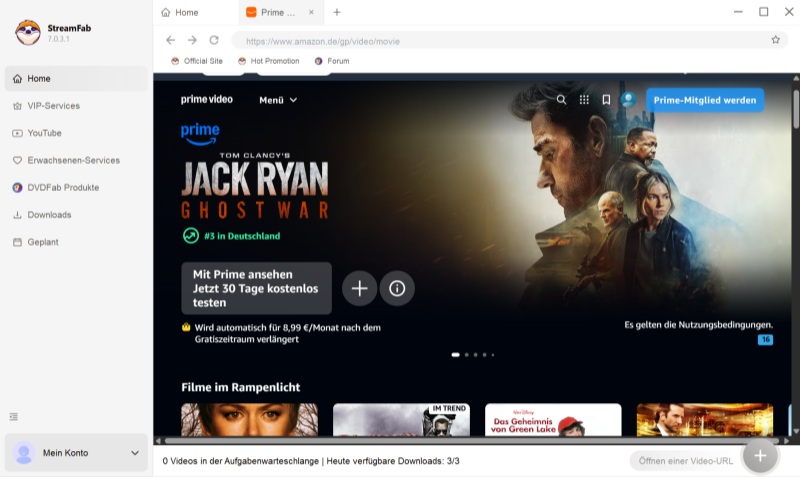Screen dimensions: 800x477
Task: Click the Jack Ryan Ghost War title
Action: [255, 186]
